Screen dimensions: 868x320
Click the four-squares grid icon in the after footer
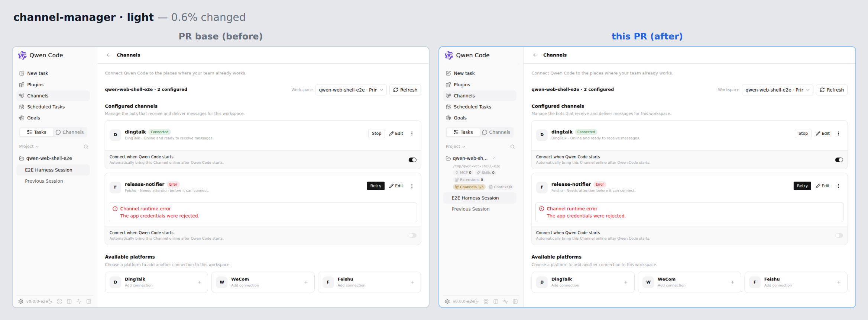pos(486,301)
